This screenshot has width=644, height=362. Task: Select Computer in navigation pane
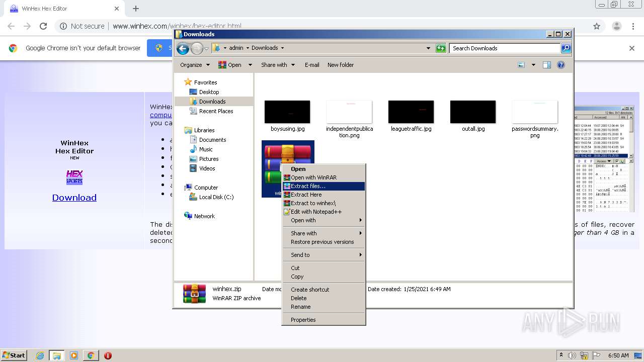[201, 187]
